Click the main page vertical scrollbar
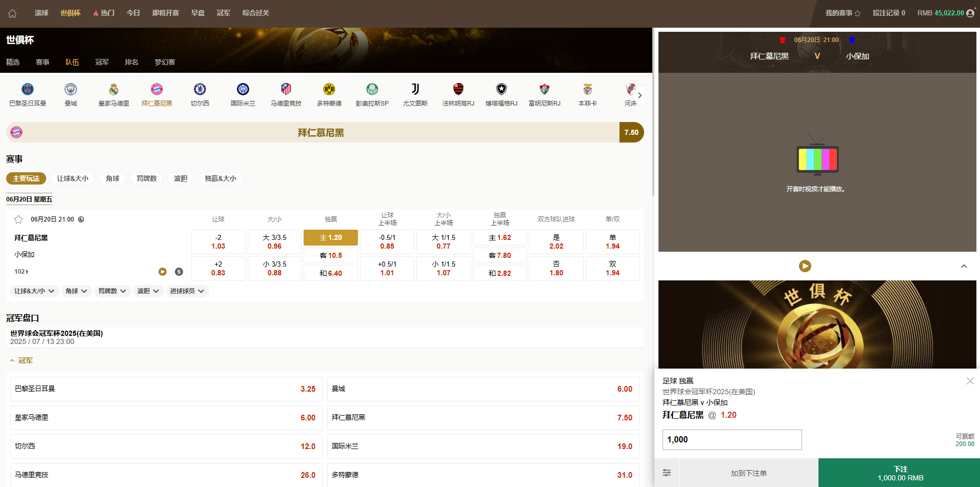This screenshot has height=487, width=980. [x=653, y=112]
